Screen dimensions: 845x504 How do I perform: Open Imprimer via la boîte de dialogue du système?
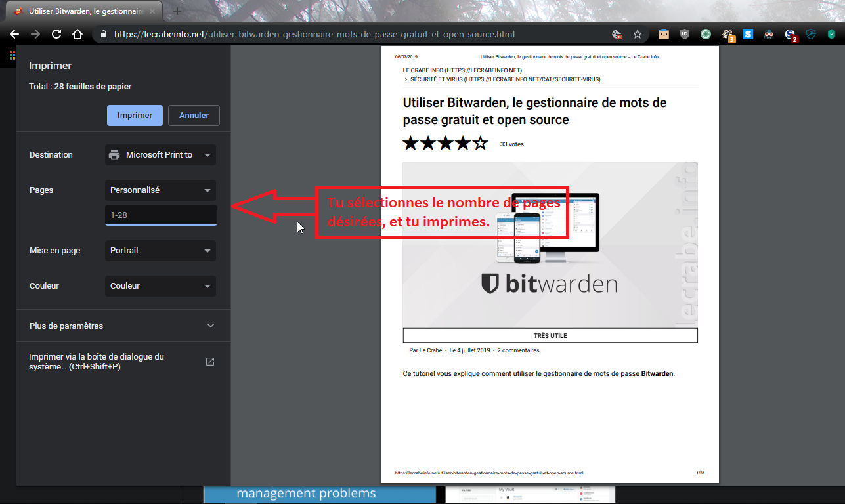click(x=123, y=362)
